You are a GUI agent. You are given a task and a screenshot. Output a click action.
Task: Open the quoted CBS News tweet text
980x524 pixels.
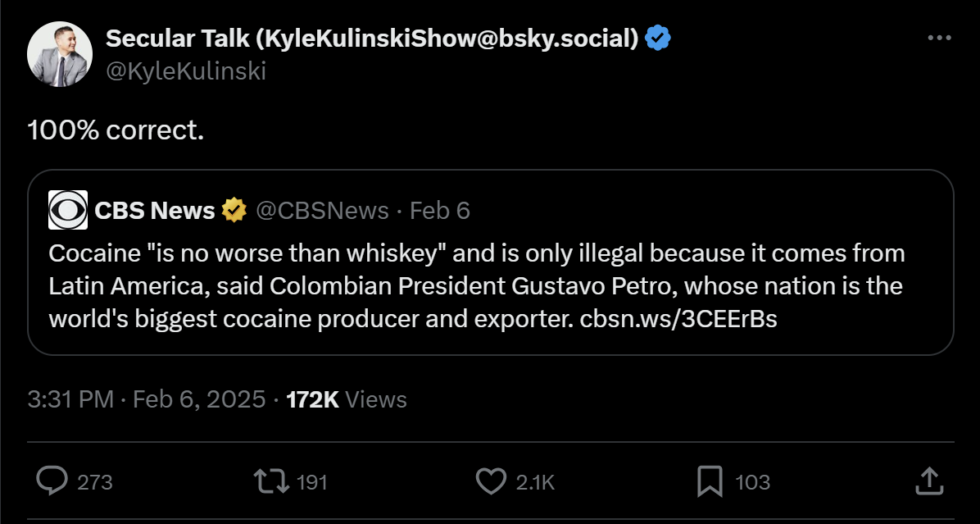[475, 286]
